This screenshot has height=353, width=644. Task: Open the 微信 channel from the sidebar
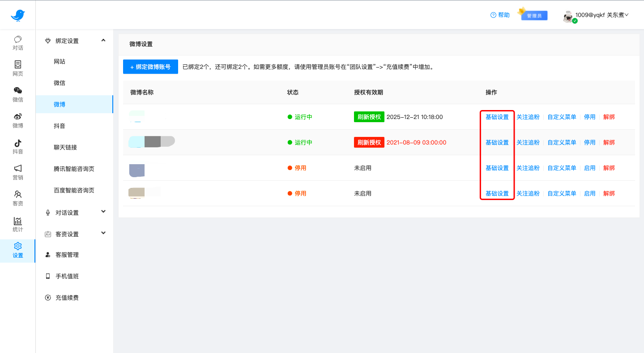coord(17,94)
